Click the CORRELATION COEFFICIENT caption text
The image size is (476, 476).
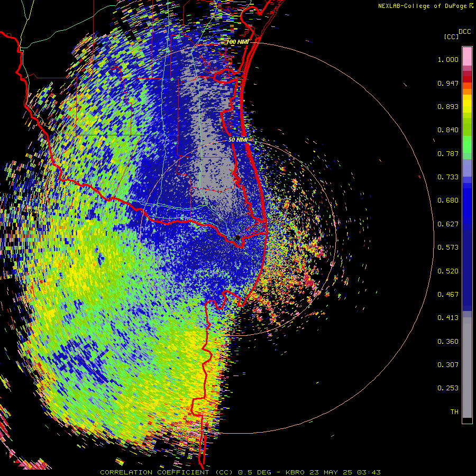click(167, 472)
